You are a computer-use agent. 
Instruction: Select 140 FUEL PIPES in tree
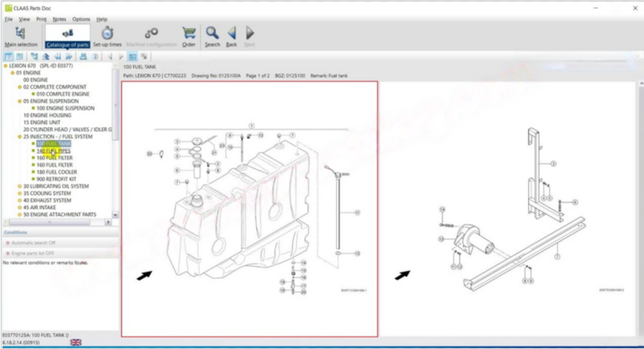(x=54, y=151)
